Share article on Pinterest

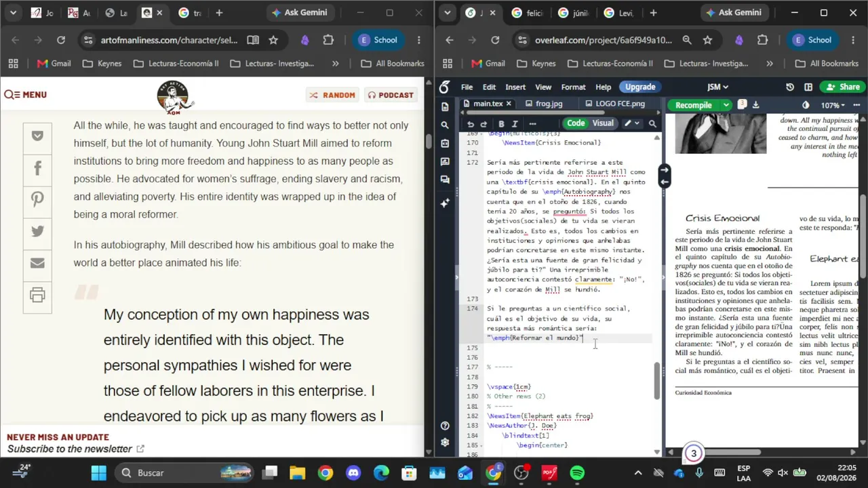37,199
